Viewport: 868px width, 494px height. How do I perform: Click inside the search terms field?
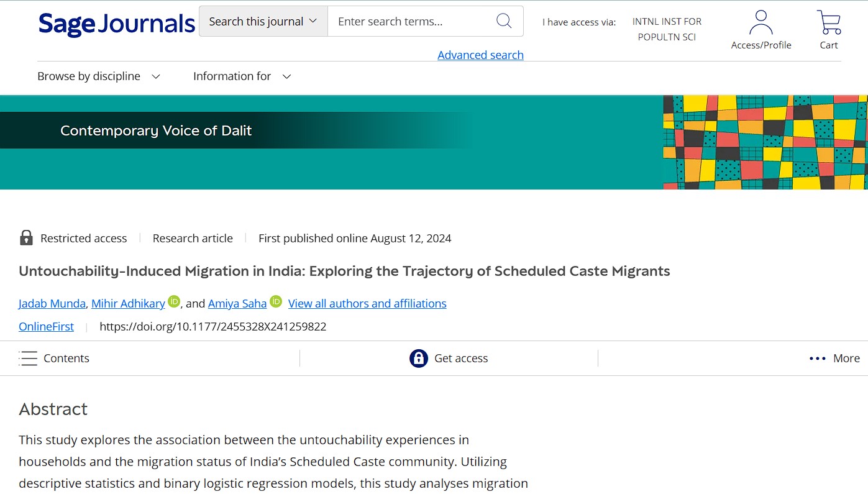click(x=410, y=21)
